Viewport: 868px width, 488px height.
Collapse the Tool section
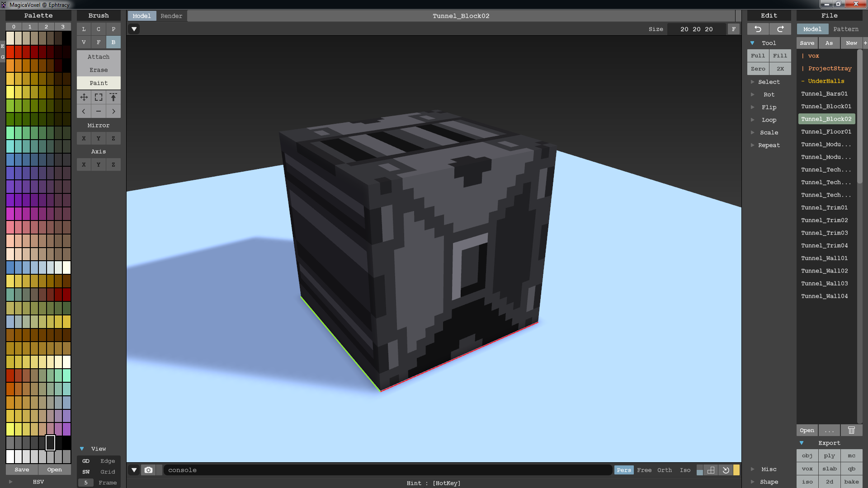pyautogui.click(x=752, y=43)
